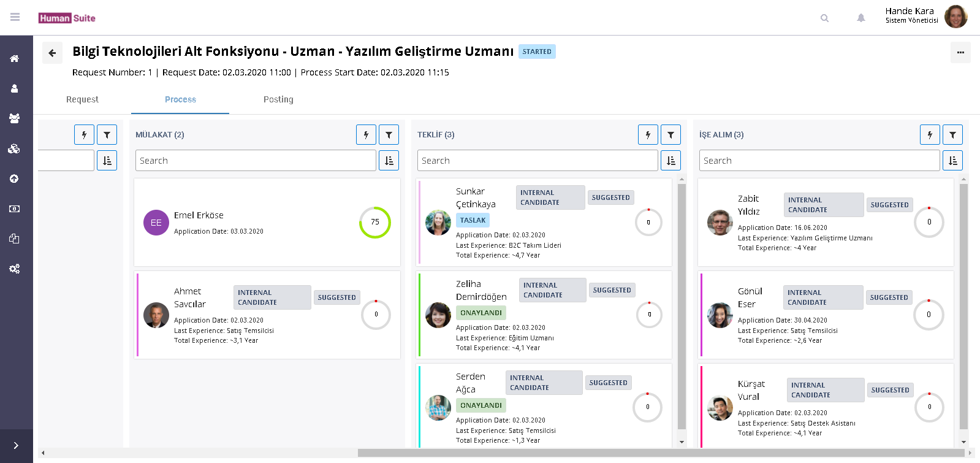Open the notifications bell

(x=860, y=18)
